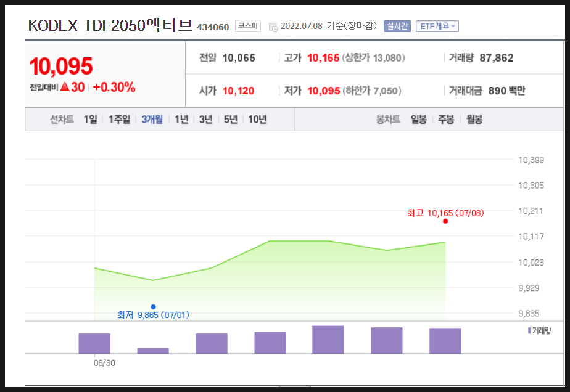Click the 2022.07.08 기준(장마감) date text
The height and width of the screenshot is (392, 570).
(x=329, y=26)
